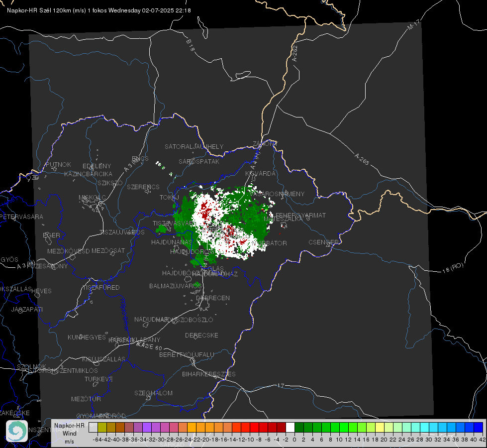
Task: Select the HEVES city label
Action: point(42,291)
